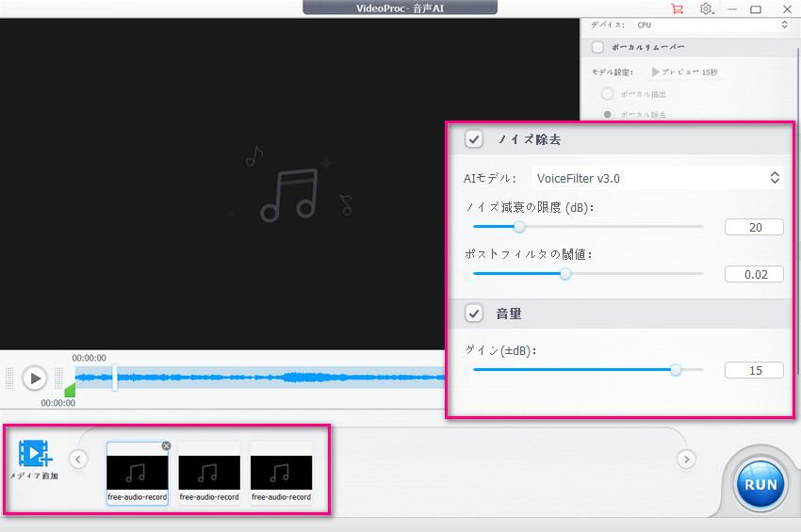Select the third free-audio-record thumbnail
This screenshot has width=801, height=532.
[282, 474]
